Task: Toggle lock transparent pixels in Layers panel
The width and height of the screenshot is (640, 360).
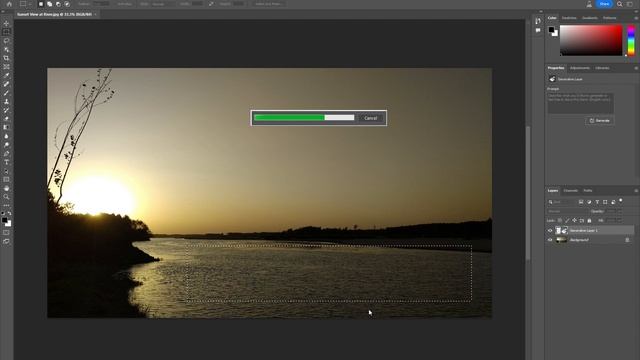Action: tap(560, 220)
